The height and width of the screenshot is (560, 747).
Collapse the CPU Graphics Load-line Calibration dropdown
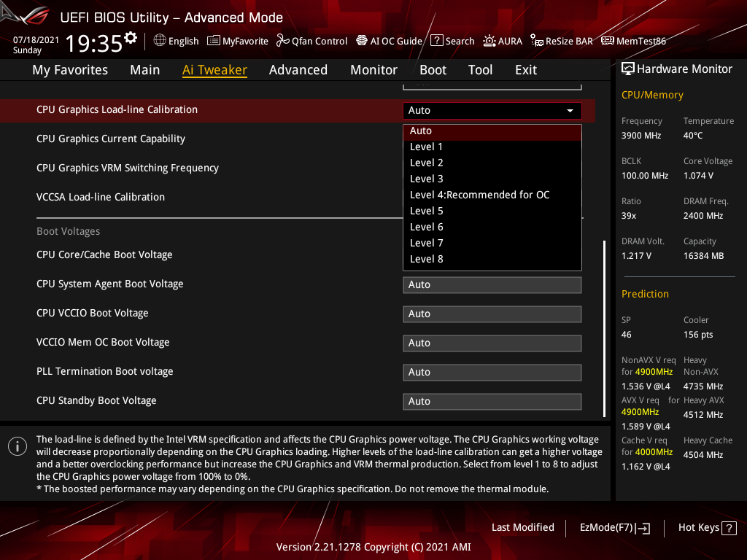[x=570, y=110]
